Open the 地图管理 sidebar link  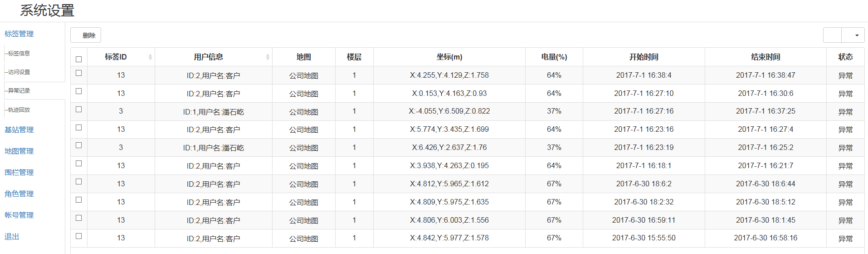[x=19, y=151]
